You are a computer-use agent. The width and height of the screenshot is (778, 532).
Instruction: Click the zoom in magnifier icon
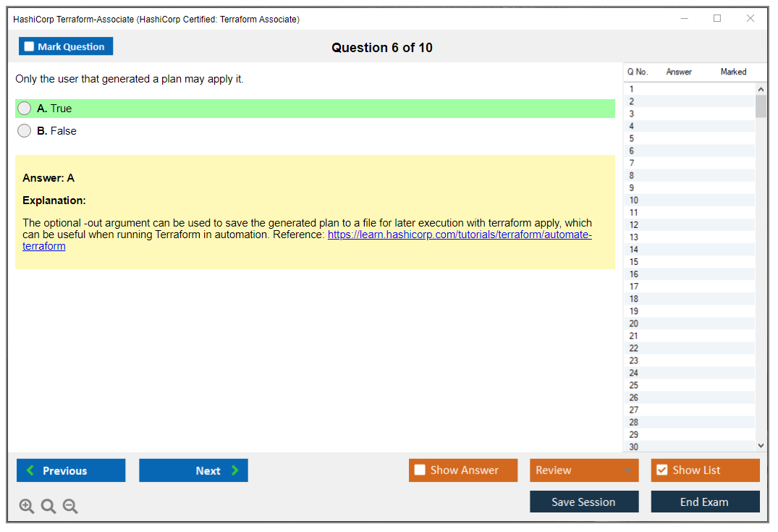point(27,507)
